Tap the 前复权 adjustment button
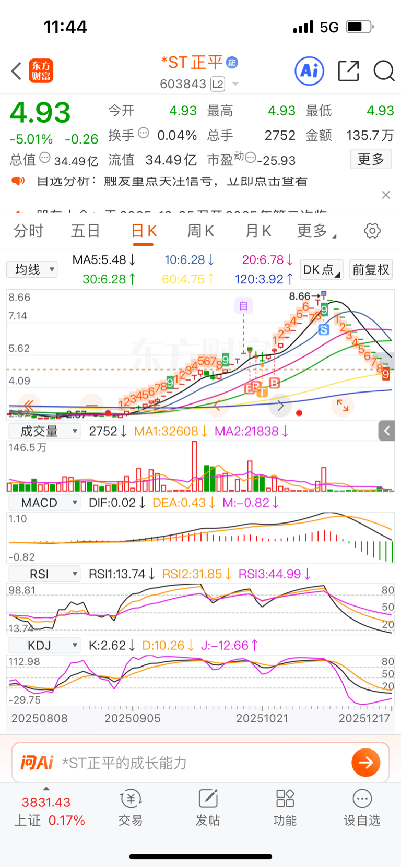The width and height of the screenshot is (401, 868). point(371,269)
